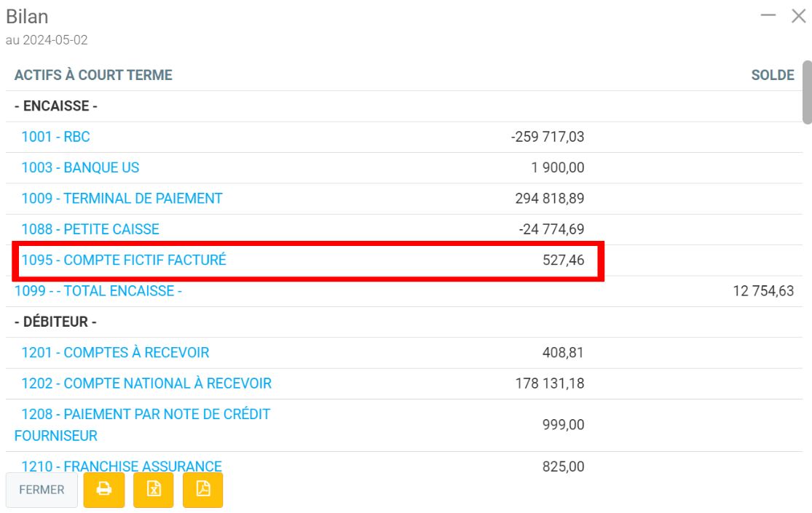Click 1210 - FRANCHISE ASSURANCE account
Viewport: 812px width, 513px height.
[121, 466]
